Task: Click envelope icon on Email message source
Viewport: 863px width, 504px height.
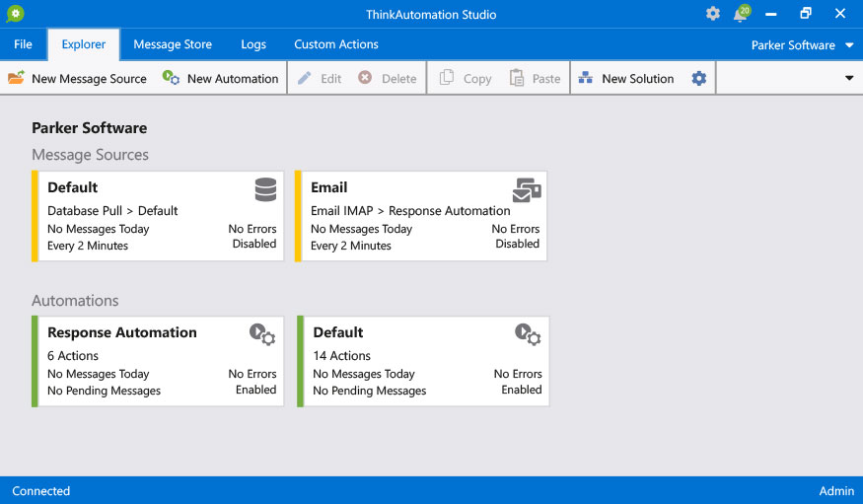Action: click(x=527, y=189)
